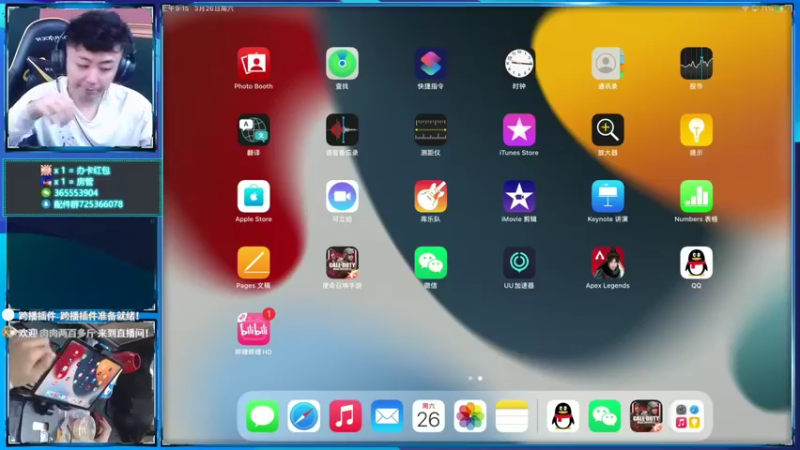Image resolution: width=800 pixels, height=450 pixels.
Task: Open the Stocks app
Action: tap(696, 64)
